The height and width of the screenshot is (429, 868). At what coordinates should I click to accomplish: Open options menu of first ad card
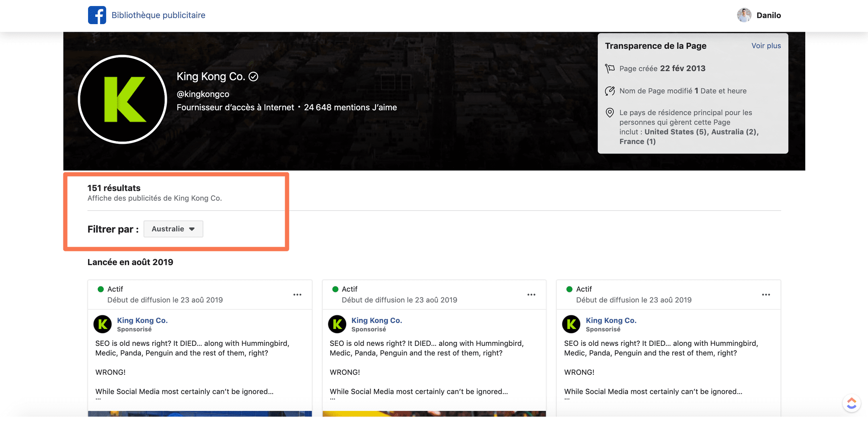pos(298,294)
